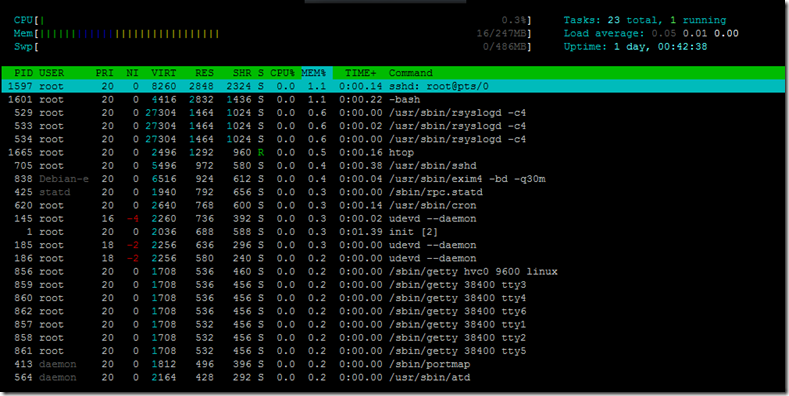789x396 pixels.
Task: Select udevd --daemon row with PID 185
Action: [x=393, y=245]
